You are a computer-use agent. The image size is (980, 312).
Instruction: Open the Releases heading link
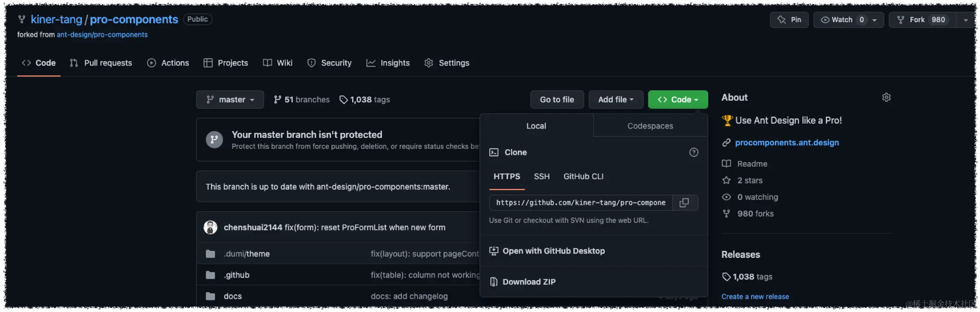[x=741, y=255]
